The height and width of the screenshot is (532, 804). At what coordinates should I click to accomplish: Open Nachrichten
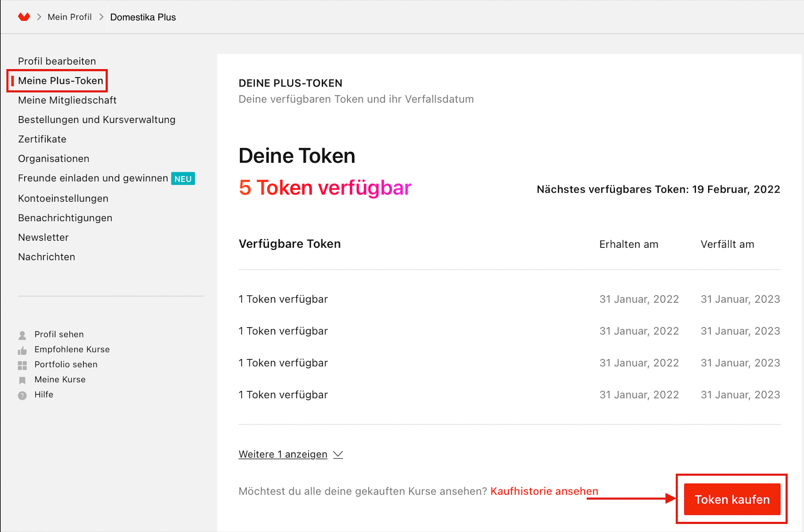coord(46,257)
